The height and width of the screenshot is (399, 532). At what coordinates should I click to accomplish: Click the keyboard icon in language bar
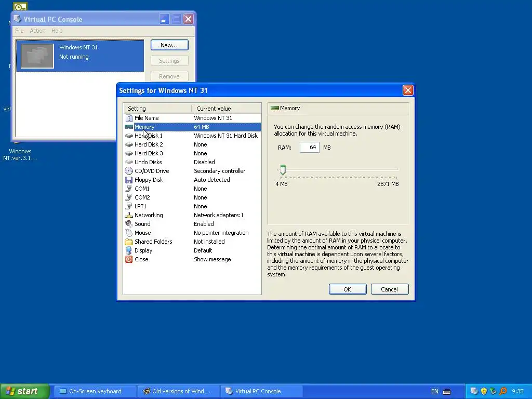(x=447, y=392)
